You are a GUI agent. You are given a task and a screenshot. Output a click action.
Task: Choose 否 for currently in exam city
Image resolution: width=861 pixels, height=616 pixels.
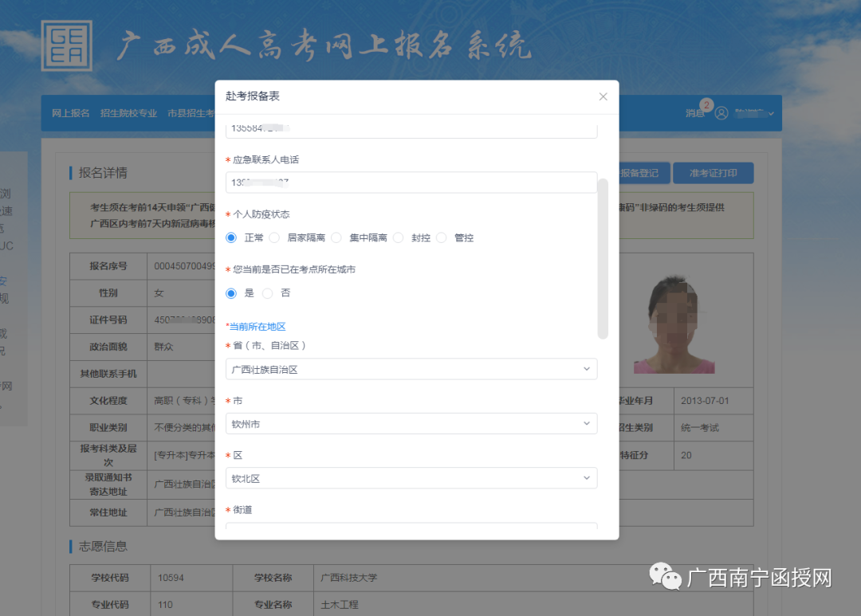[267, 293]
